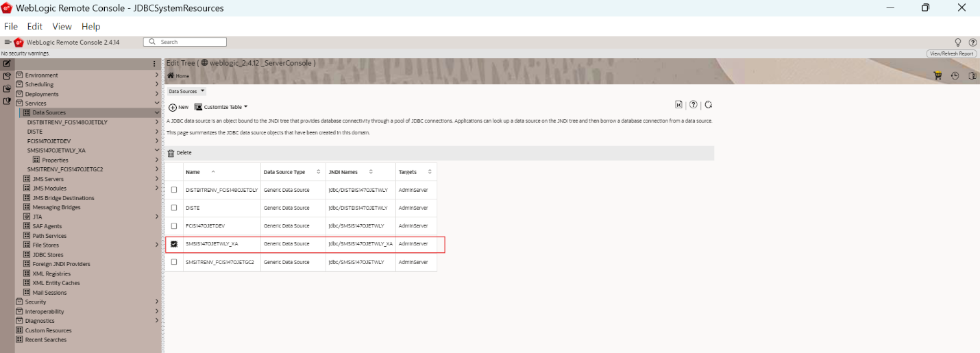This screenshot has width=980, height=353.
Task: Open Custom Resources tree item
Action: [49, 330]
